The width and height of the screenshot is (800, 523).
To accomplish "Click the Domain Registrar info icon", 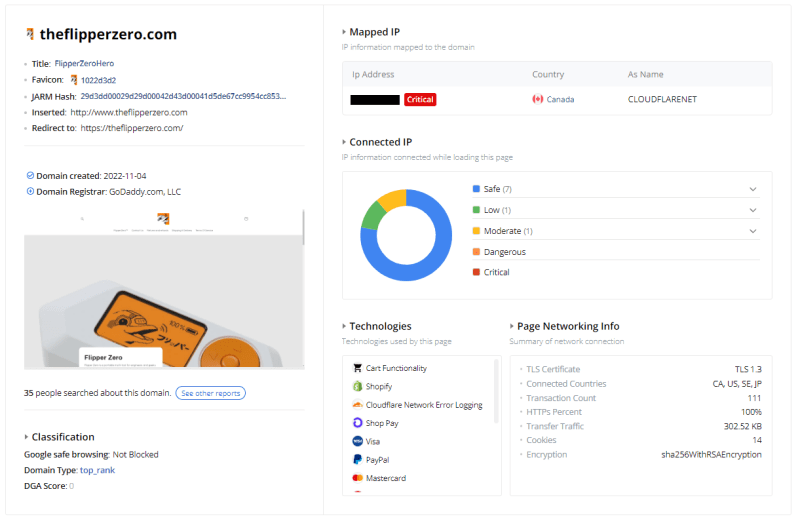I will point(30,191).
